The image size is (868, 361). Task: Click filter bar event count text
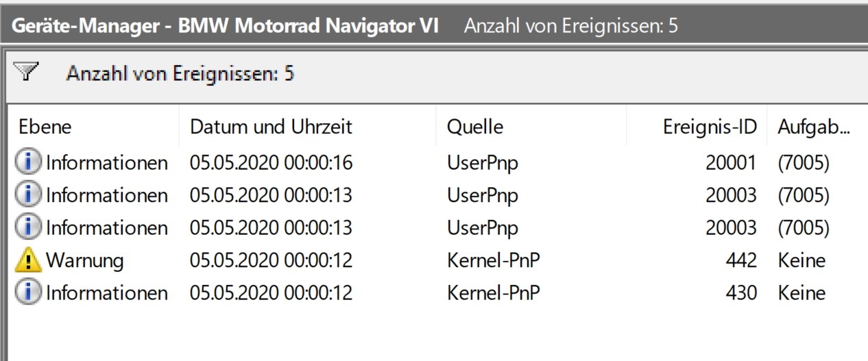tap(180, 73)
